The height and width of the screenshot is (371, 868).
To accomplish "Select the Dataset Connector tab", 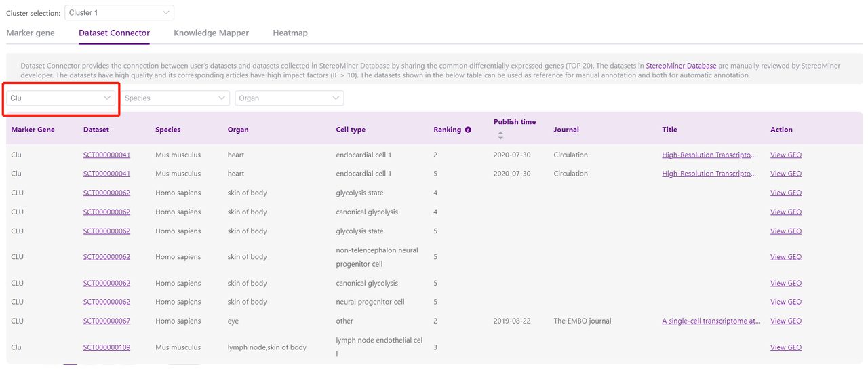I will point(114,33).
